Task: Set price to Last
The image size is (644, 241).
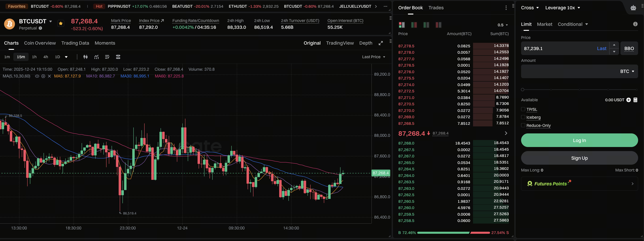Action: coord(602,48)
